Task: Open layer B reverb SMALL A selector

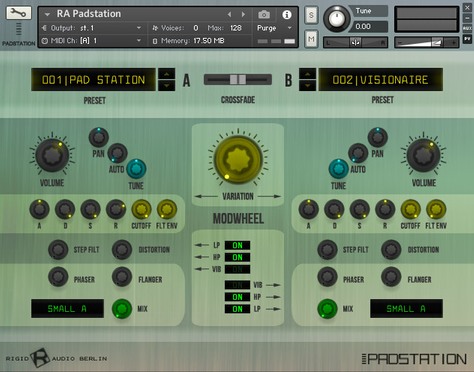Action: (x=406, y=309)
